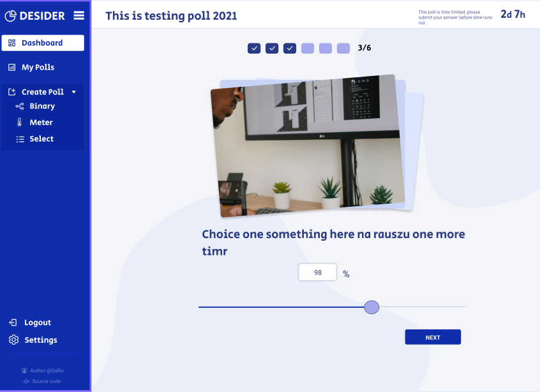540x392 pixels.
Task: Click the Logout link
Action: coord(38,322)
